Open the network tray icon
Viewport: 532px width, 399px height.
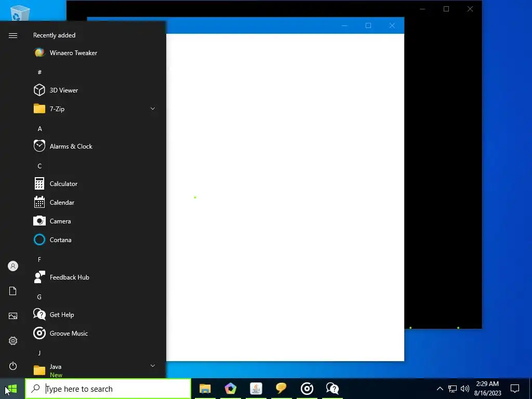(x=453, y=389)
